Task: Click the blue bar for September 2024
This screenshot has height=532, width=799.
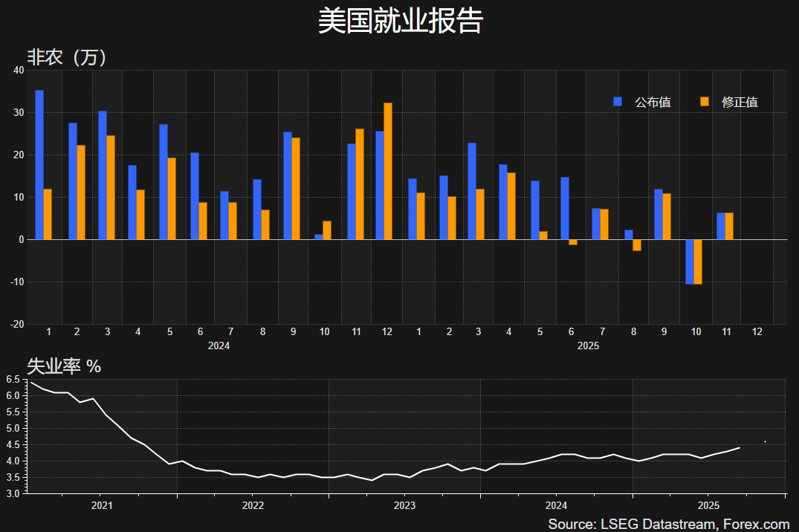Action: pos(288,186)
